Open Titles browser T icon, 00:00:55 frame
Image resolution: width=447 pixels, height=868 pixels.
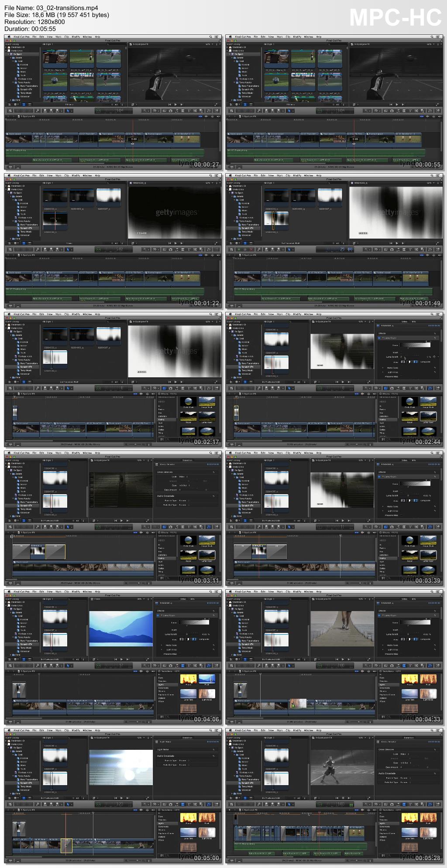coord(410,111)
